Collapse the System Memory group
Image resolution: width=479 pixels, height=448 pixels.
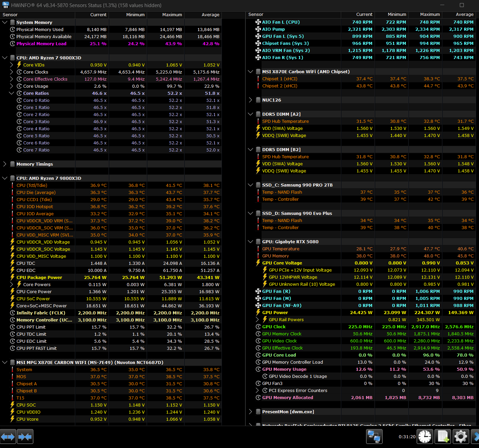[5, 23]
